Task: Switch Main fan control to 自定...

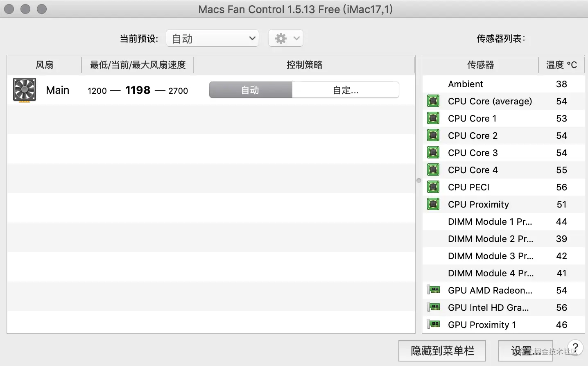Action: pyautogui.click(x=346, y=90)
